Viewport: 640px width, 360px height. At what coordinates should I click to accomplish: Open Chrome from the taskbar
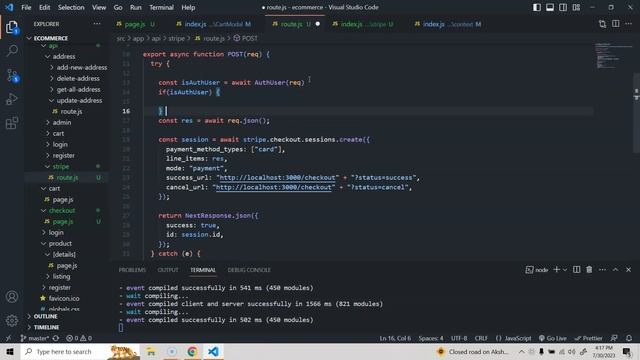click(192, 351)
